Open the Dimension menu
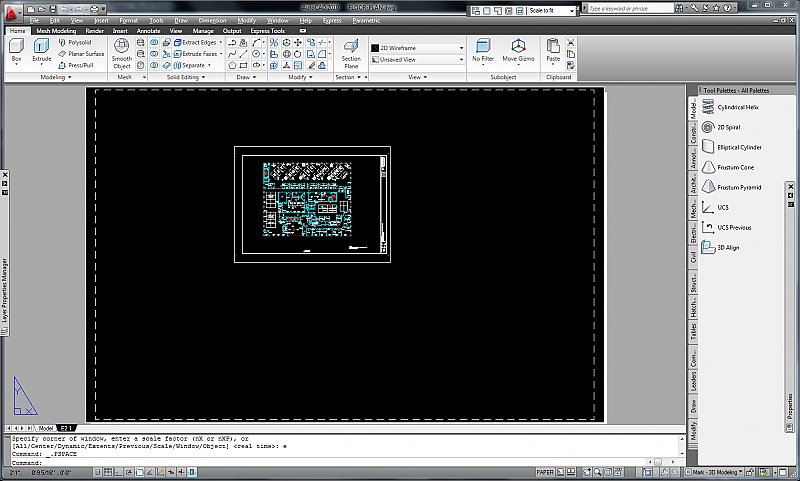 coord(212,21)
